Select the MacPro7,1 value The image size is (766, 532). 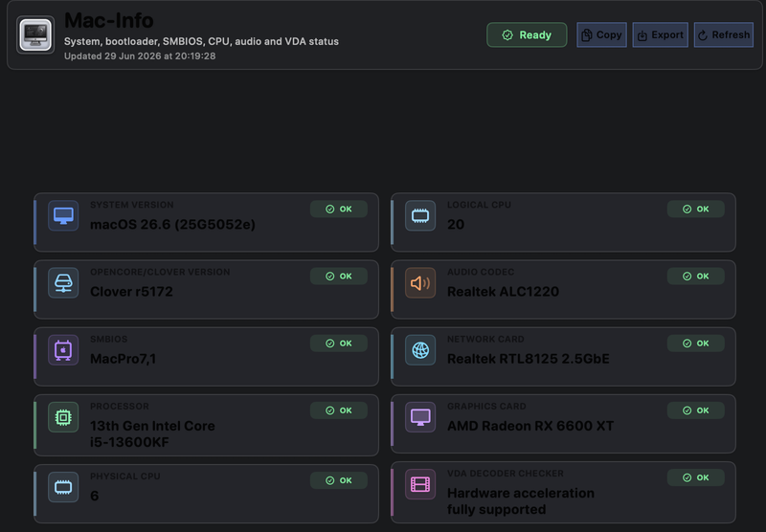click(x=124, y=359)
